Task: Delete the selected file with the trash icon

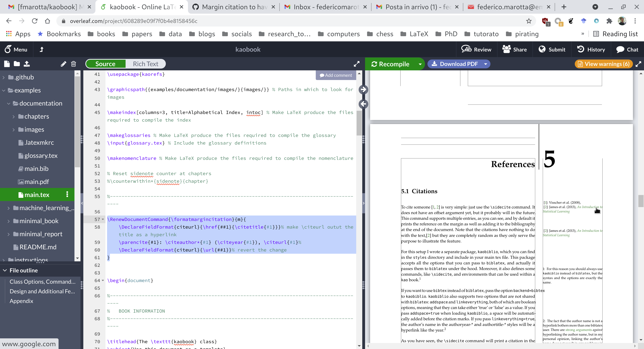Action: pyautogui.click(x=73, y=64)
